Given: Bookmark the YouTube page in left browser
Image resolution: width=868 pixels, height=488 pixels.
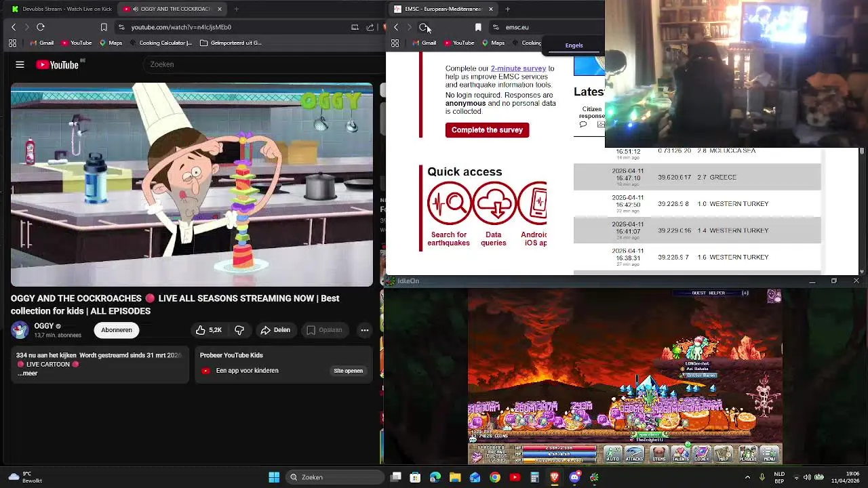Looking at the screenshot, I should [x=104, y=27].
